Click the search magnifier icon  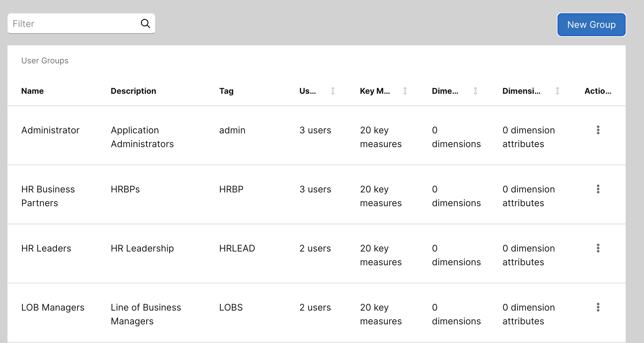click(x=145, y=24)
